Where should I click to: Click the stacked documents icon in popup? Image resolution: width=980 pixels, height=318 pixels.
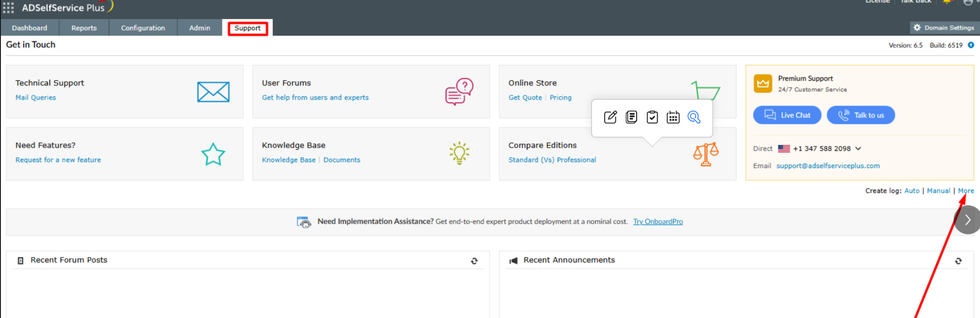[x=631, y=117]
